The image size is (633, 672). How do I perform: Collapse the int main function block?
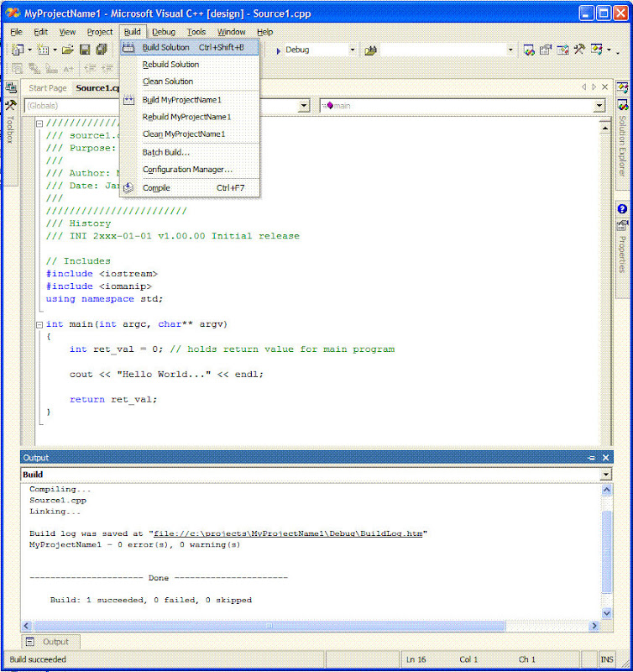click(x=39, y=325)
